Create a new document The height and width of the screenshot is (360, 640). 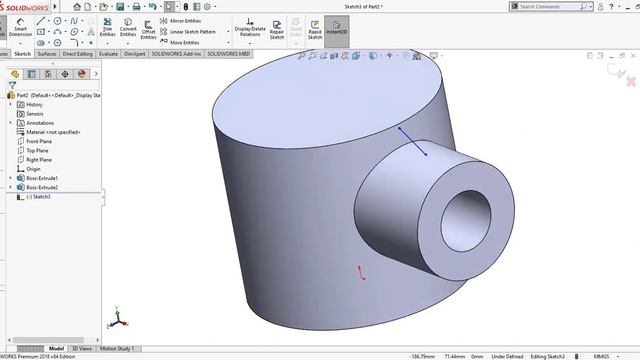[x=88, y=7]
